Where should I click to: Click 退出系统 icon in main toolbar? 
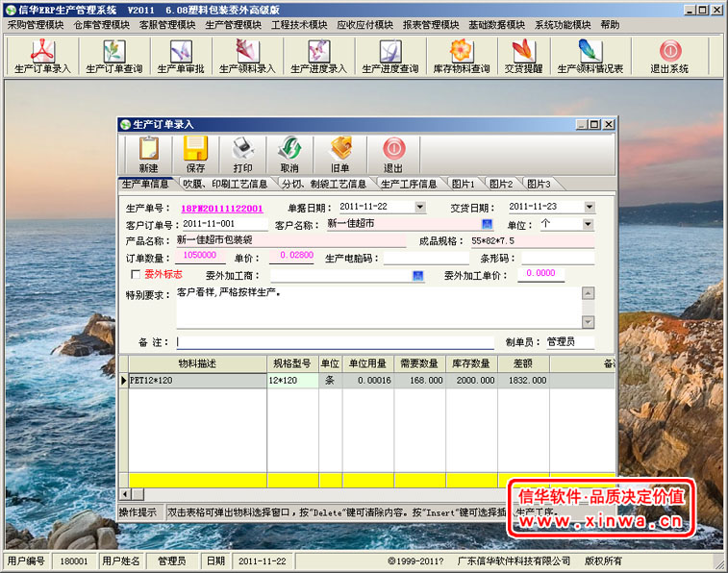669,57
